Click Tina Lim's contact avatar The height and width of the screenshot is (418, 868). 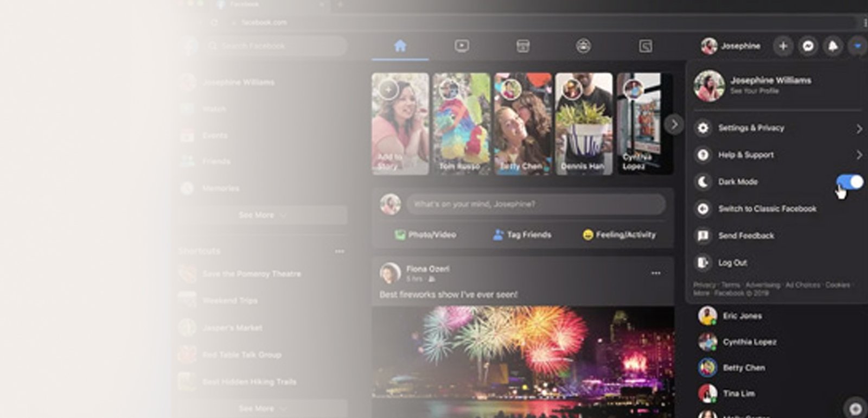(x=707, y=394)
